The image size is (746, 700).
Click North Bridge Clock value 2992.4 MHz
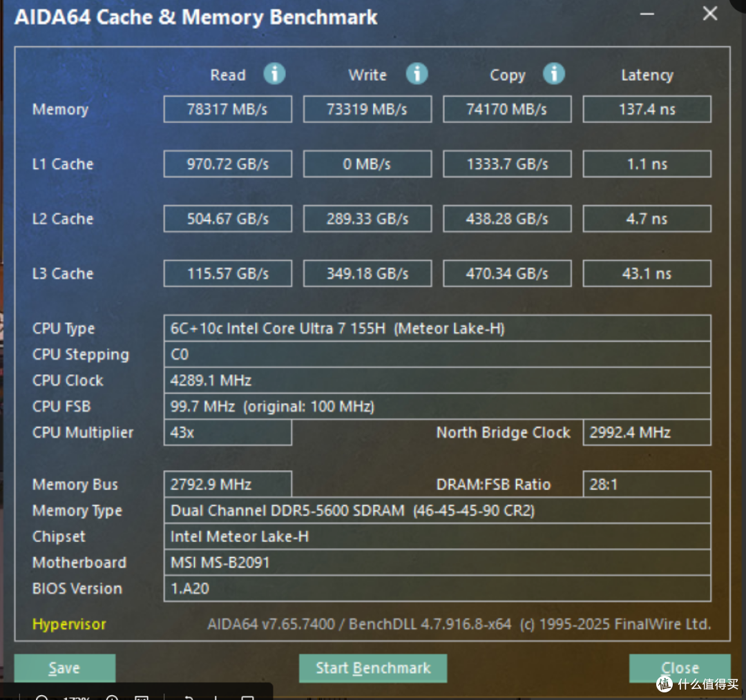pyautogui.click(x=647, y=432)
